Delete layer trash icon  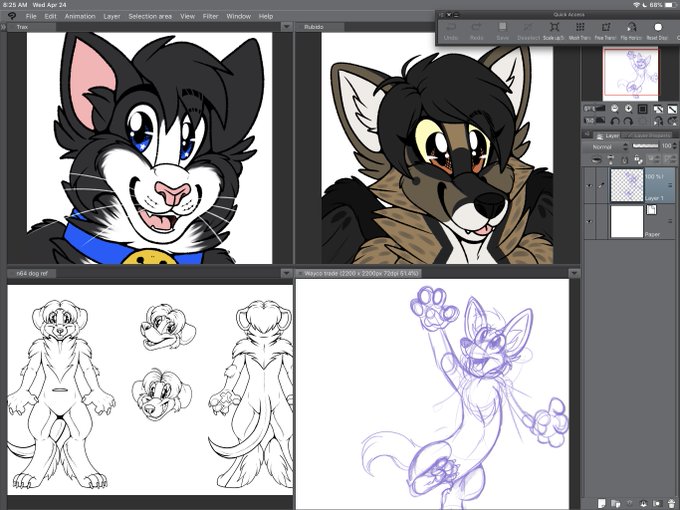[x=672, y=503]
